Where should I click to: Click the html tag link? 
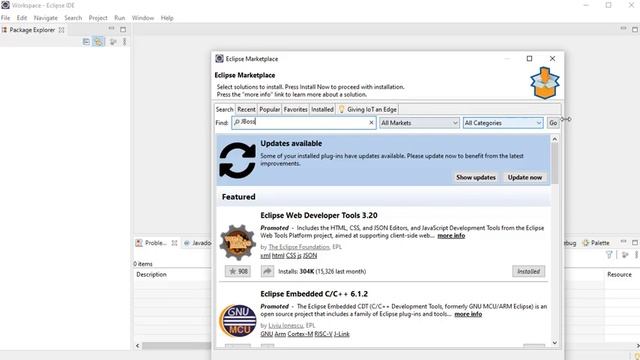278,256
